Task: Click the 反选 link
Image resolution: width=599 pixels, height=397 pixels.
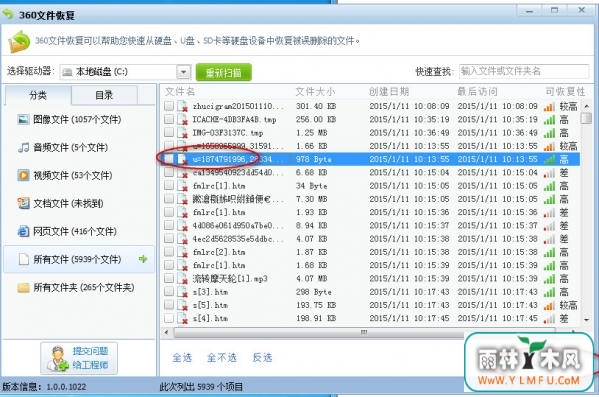Action: pyautogui.click(x=262, y=358)
